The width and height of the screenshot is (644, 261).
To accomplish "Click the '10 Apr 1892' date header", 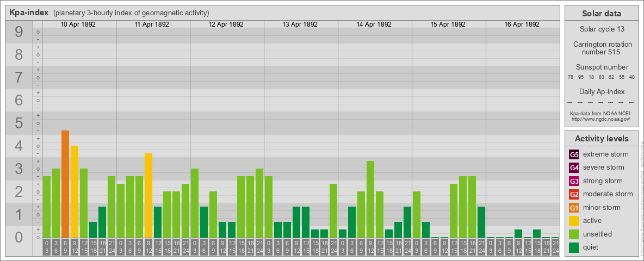I will [78, 24].
